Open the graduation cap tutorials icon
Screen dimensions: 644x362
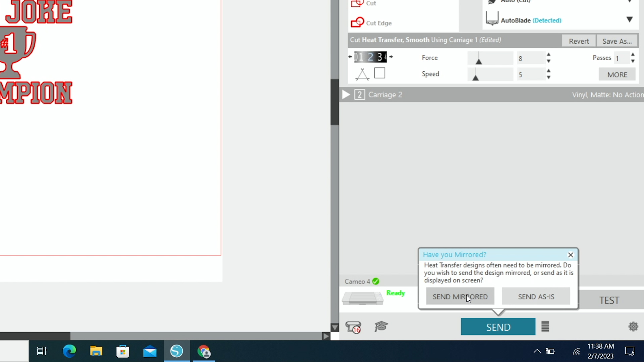381,326
